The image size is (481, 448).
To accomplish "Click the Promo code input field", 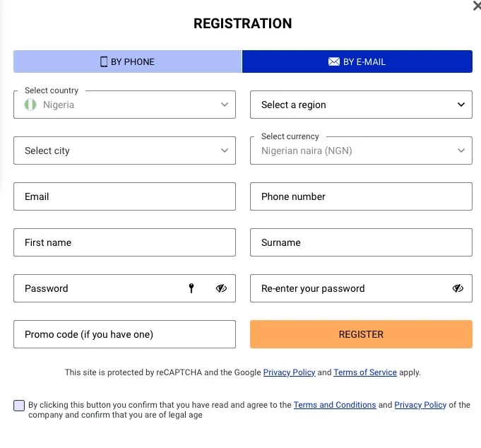I will tap(124, 334).
